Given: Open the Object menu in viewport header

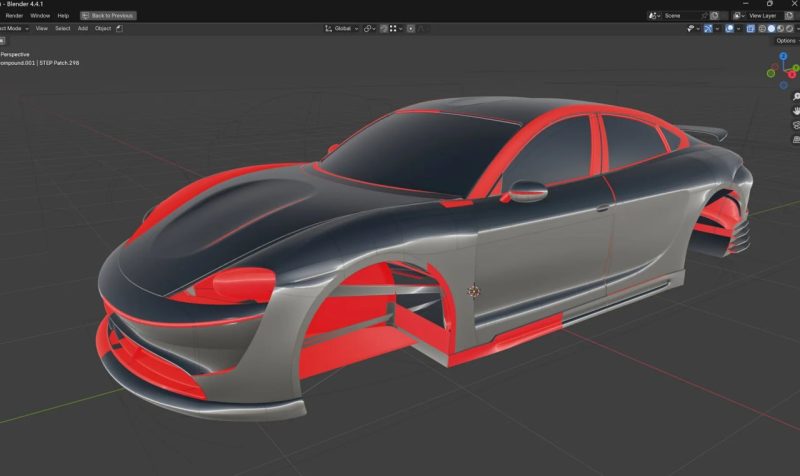Looking at the screenshot, I should tap(103, 29).
